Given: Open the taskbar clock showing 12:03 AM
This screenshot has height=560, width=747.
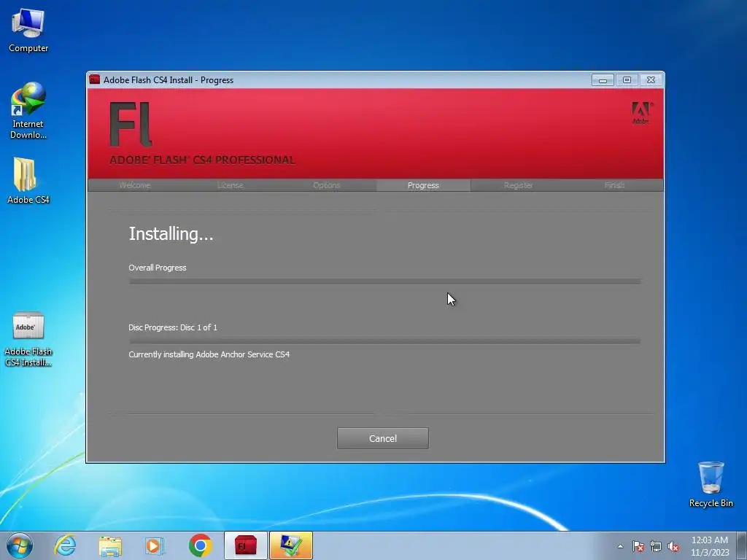Looking at the screenshot, I should (x=710, y=546).
